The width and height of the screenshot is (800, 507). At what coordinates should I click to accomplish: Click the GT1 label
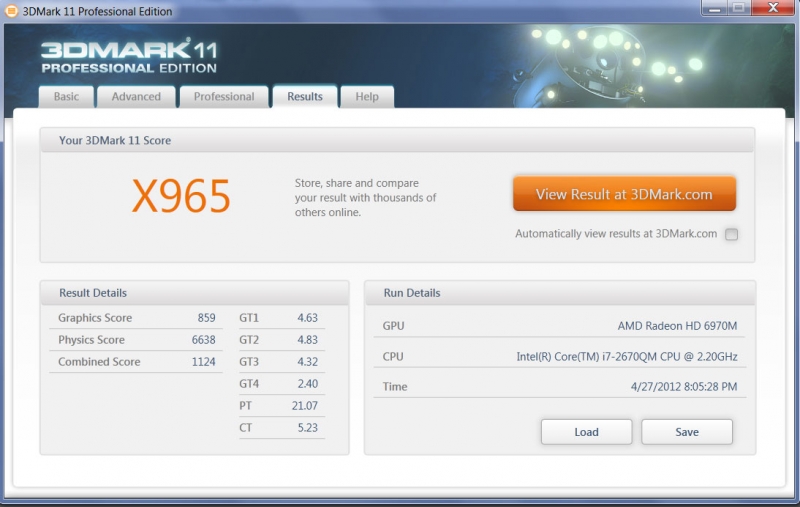coord(249,318)
